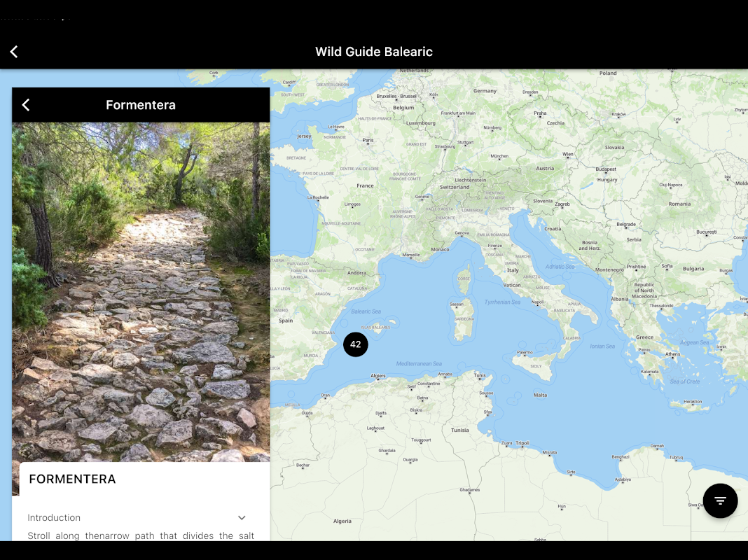Click Algiers city on the map
The width and height of the screenshot is (748, 560).
(x=378, y=376)
